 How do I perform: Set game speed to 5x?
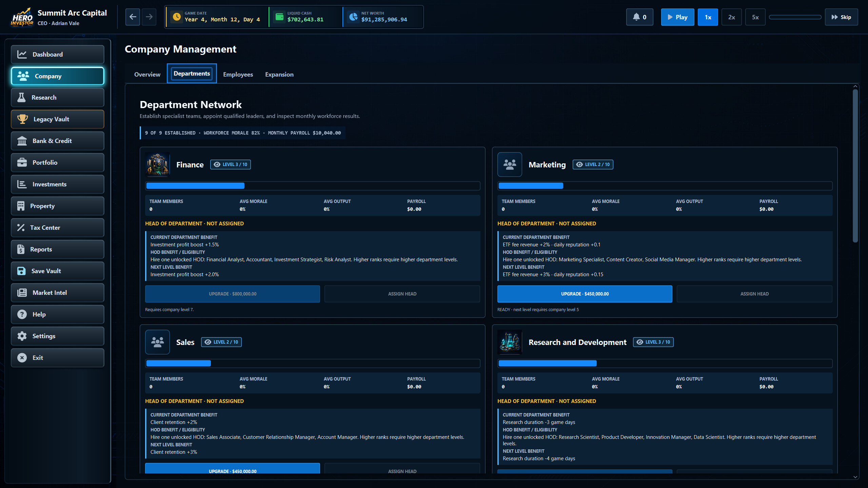pos(755,17)
